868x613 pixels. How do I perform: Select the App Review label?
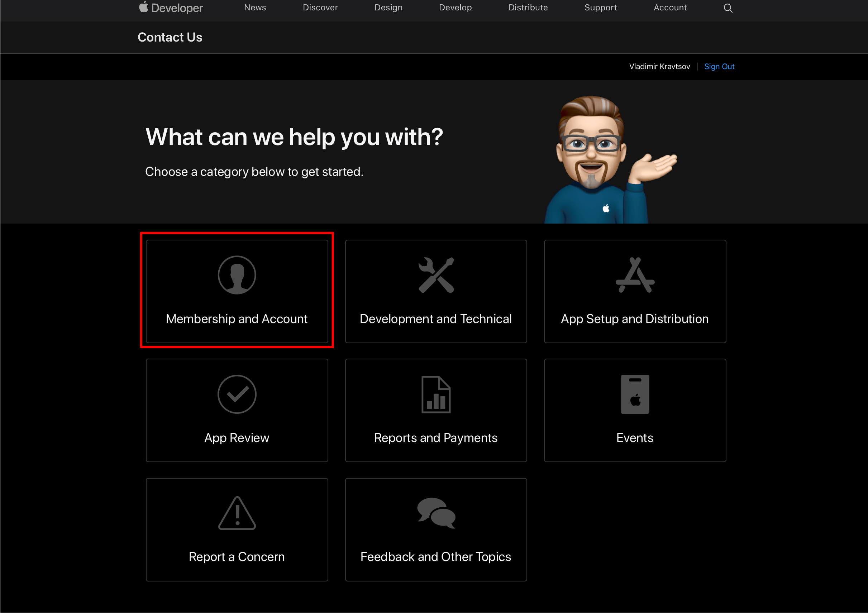coord(237,438)
